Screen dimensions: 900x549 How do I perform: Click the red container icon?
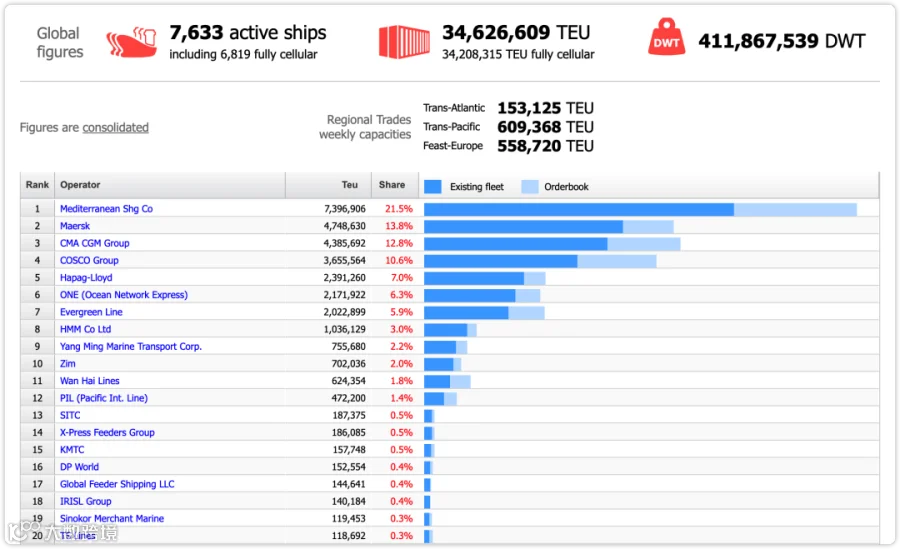(x=404, y=42)
